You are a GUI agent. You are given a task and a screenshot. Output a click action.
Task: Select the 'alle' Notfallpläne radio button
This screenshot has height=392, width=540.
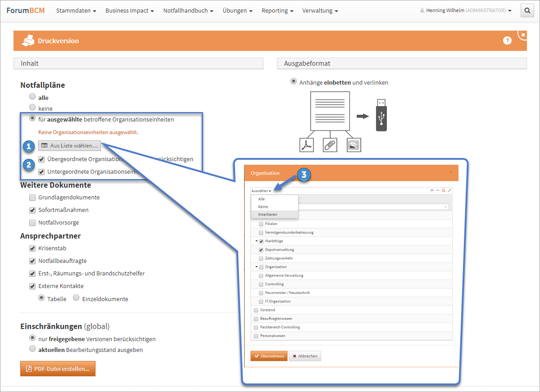(32, 97)
